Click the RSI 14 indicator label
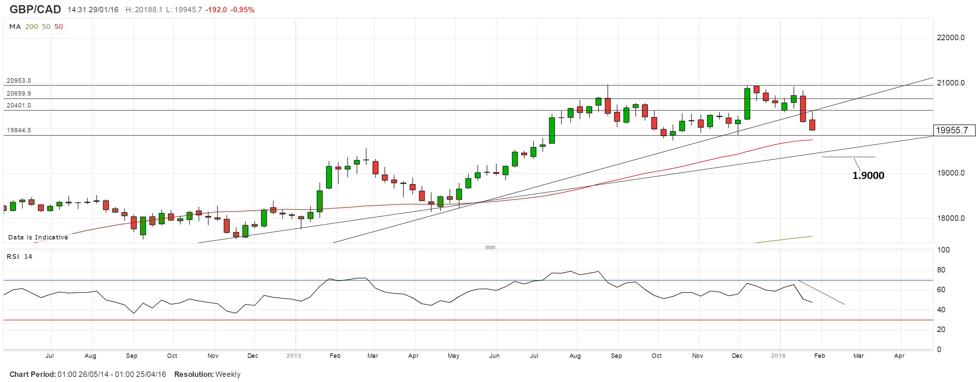Screen dimensions: 980x382 click(x=19, y=257)
